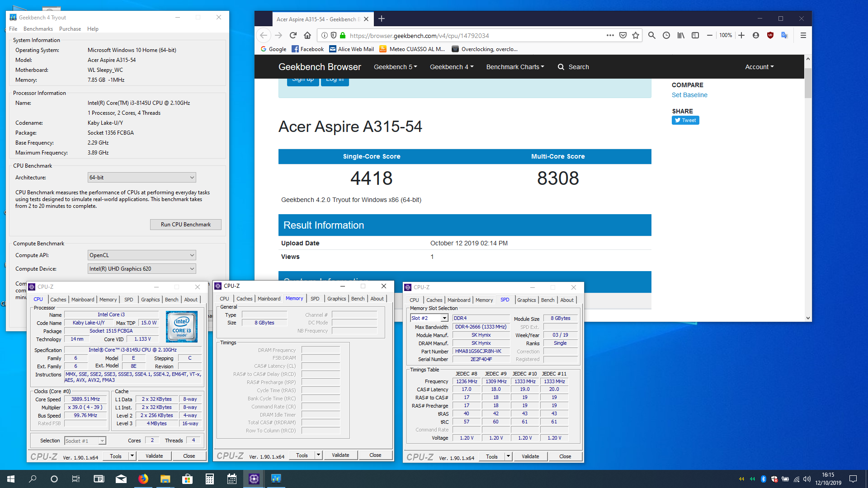
Task: Zoom in using the plus icon in Firefox
Action: coord(741,35)
